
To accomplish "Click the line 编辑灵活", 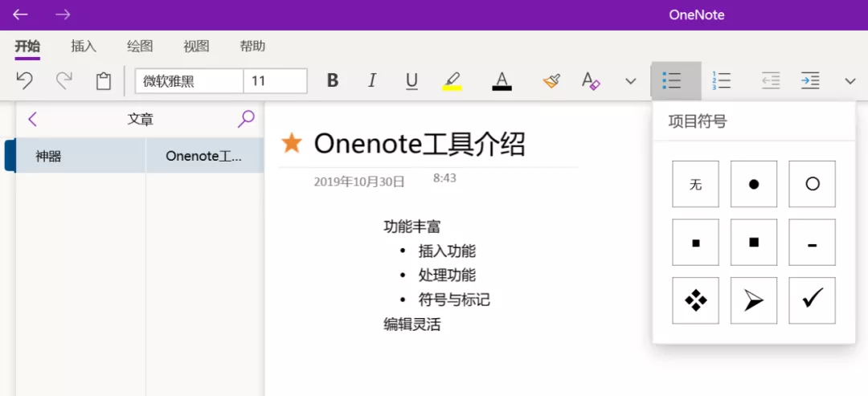I will [411, 324].
